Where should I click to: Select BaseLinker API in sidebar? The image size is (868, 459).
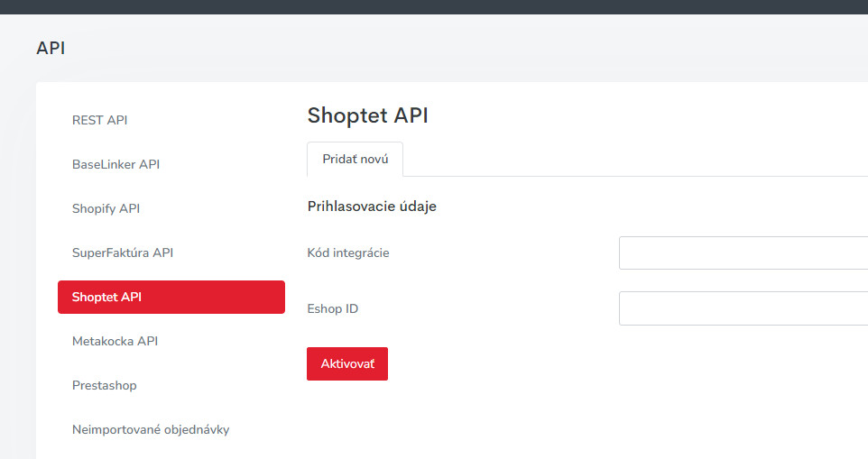pyautogui.click(x=115, y=164)
